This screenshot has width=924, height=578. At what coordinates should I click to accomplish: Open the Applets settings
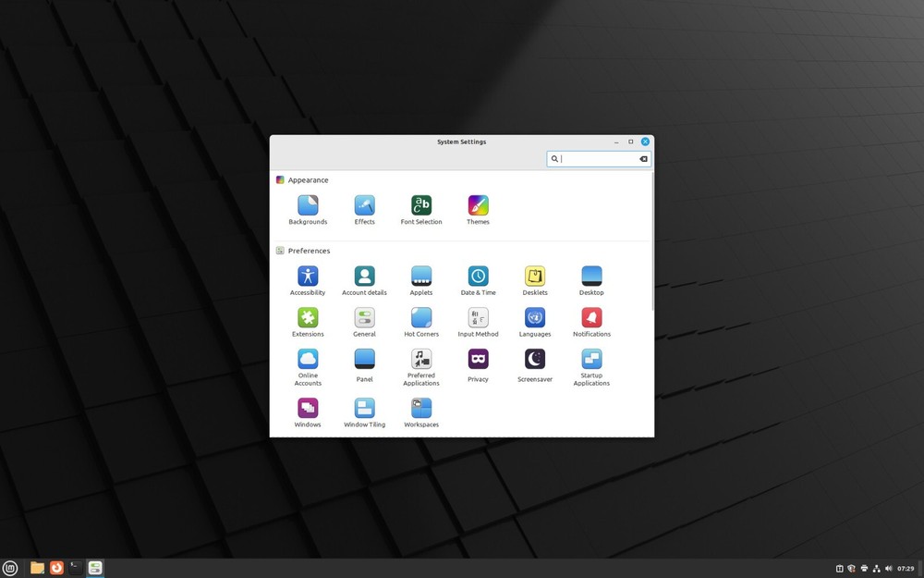421,277
